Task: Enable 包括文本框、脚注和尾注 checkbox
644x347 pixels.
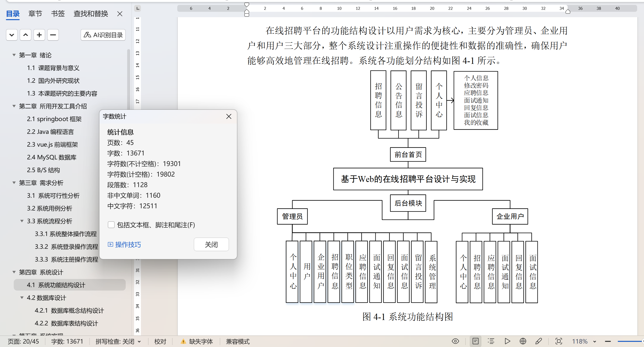Action: [111, 225]
